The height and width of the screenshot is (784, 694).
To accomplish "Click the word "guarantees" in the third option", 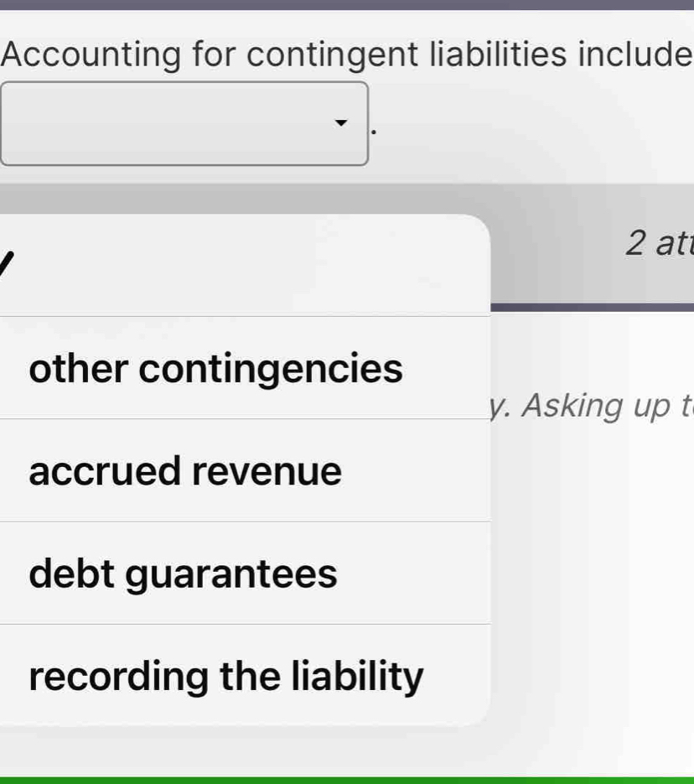I will pyautogui.click(x=232, y=574).
